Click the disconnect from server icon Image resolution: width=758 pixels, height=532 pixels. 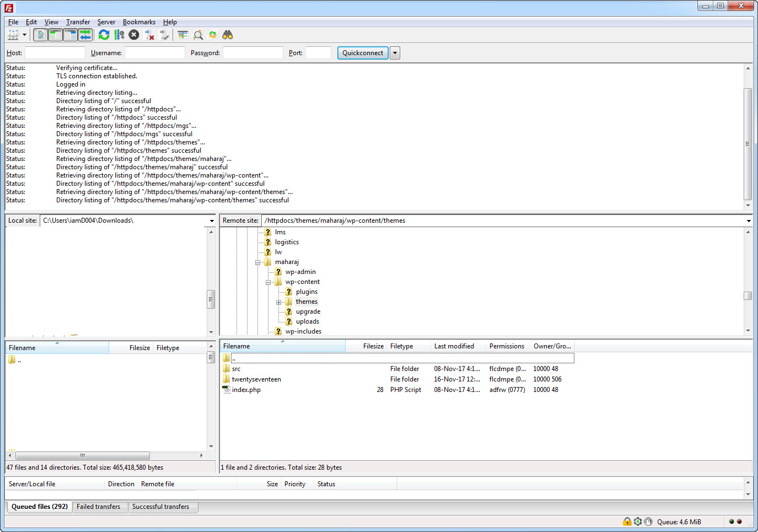click(x=149, y=35)
